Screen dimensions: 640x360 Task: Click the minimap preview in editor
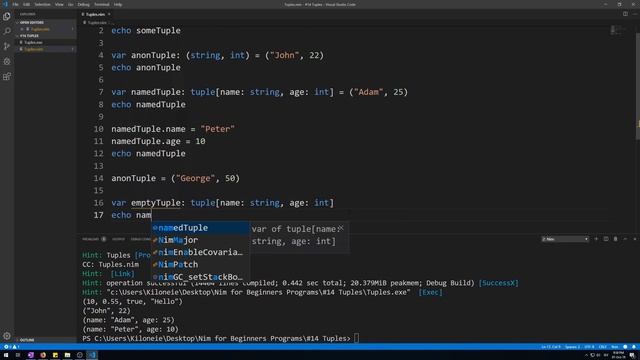618,31
